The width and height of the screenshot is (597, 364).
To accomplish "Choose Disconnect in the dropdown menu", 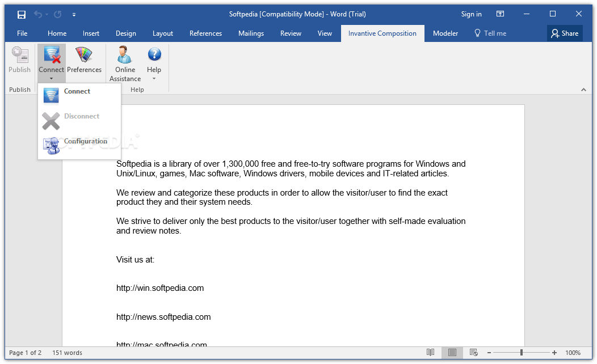I will (x=79, y=120).
